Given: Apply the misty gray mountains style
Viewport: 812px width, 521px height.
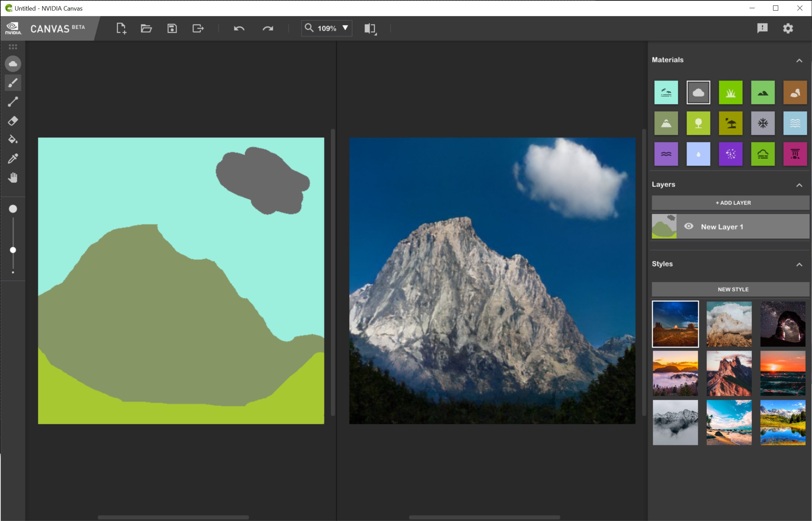Looking at the screenshot, I should tap(675, 423).
